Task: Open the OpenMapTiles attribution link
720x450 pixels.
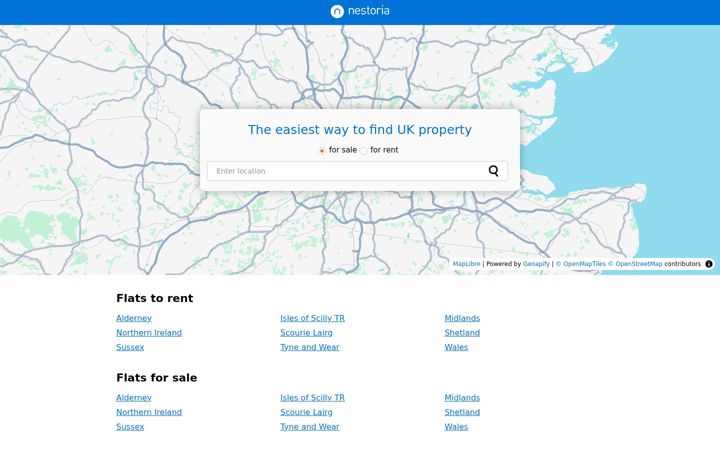Action: pos(581,264)
